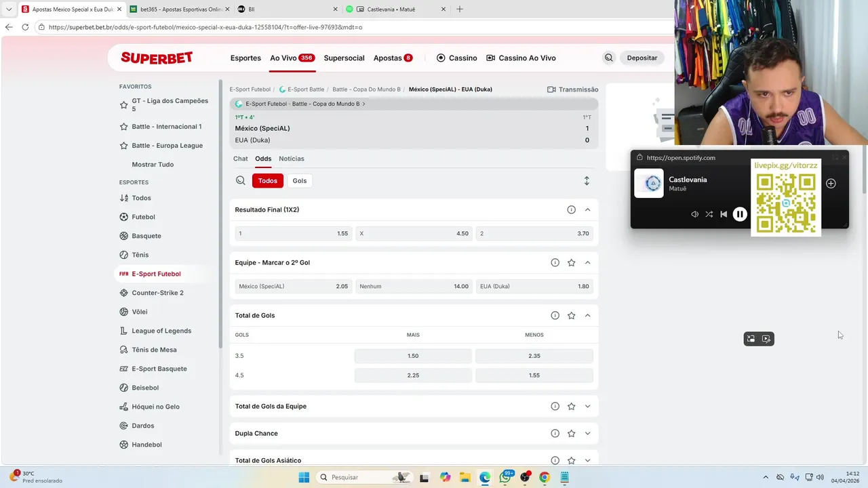Screen dimensions: 868x488
Task: Toggle star for Battle - Internacional 1
Action: tap(123, 127)
